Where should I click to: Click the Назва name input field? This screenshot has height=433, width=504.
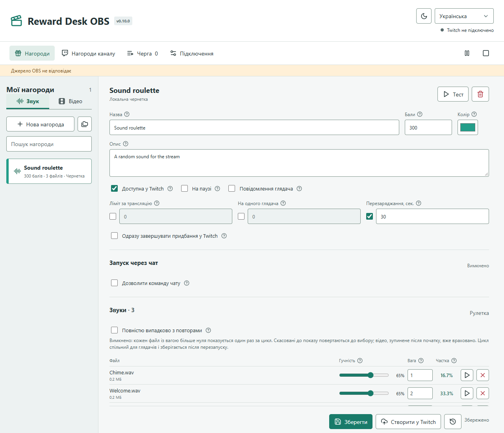coord(254,128)
